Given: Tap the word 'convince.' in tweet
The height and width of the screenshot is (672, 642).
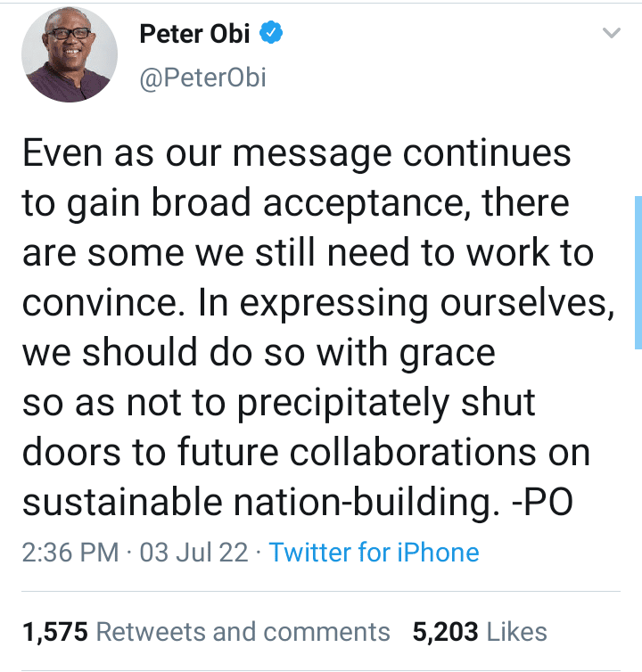Looking at the screenshot, I should [x=87, y=304].
